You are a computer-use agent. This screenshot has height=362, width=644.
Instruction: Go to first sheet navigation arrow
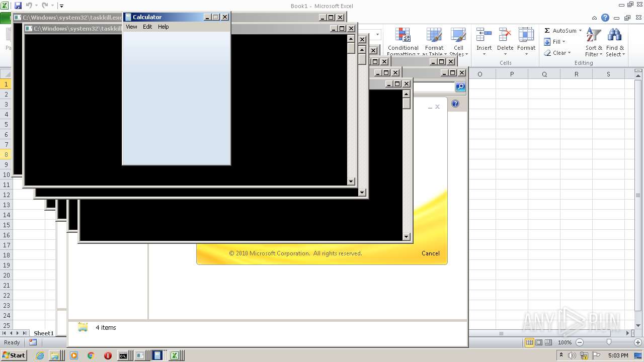coord(5,333)
